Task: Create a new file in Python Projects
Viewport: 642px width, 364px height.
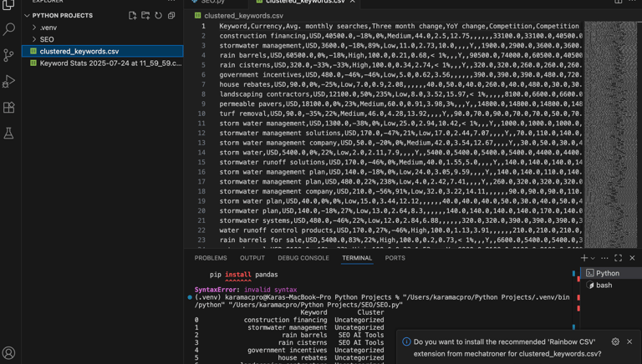Action: coord(132,16)
